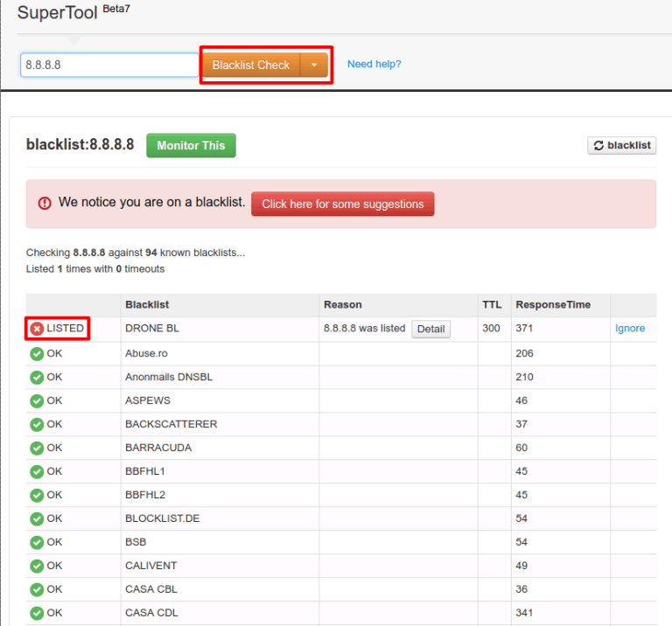Select the BARRACUDA blacklist name

[x=158, y=448]
